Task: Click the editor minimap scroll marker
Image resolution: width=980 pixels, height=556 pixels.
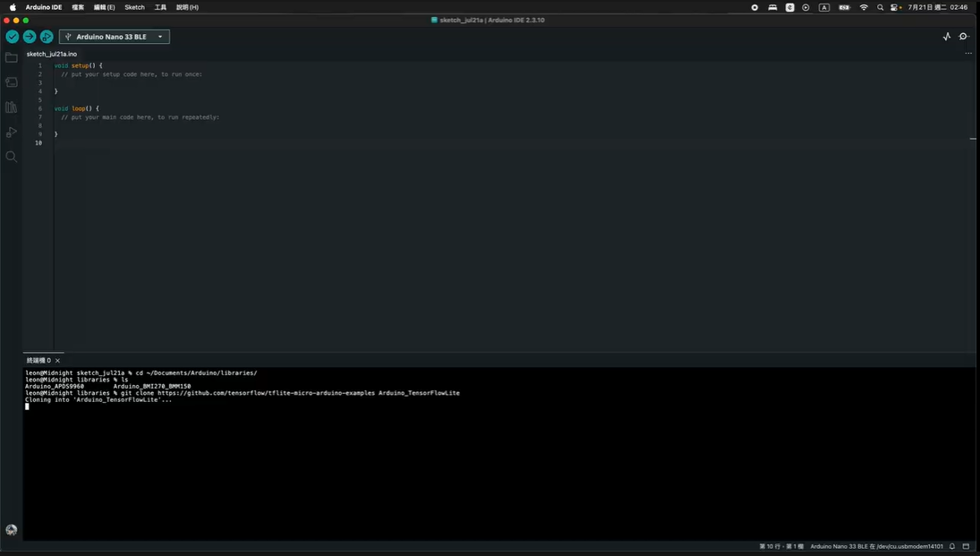Action: point(973,139)
